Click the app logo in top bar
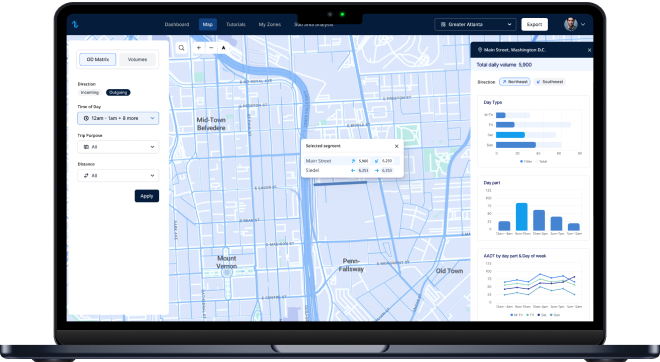 (75, 24)
